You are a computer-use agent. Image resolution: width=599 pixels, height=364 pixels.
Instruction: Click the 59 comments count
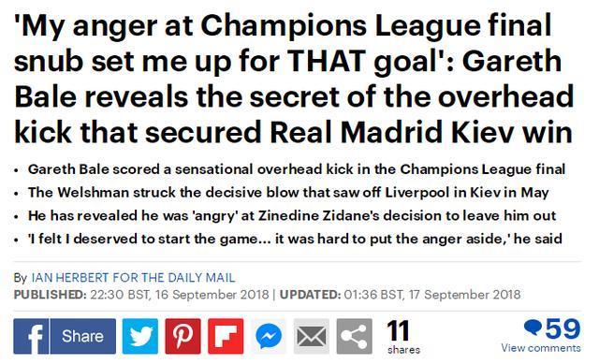562,328
